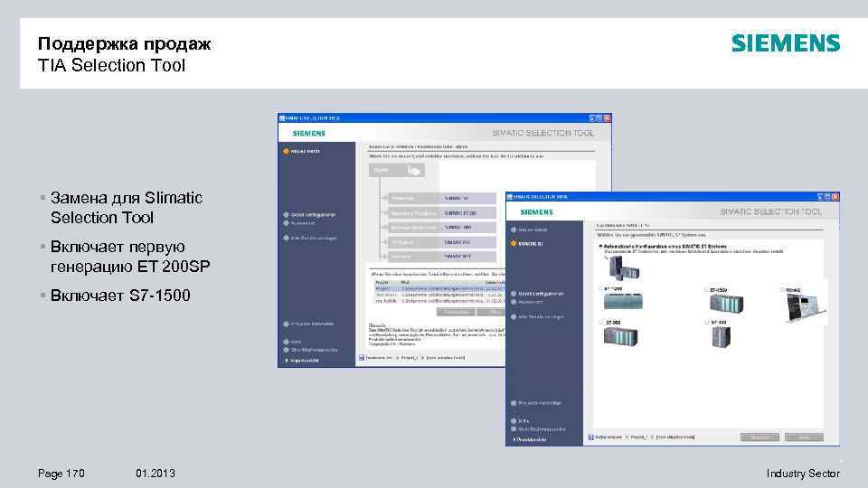Select SIMATIC PC row in the device tree
Image resolution: width=868 pixels, height=488 pixels.
pyautogui.click(x=442, y=242)
